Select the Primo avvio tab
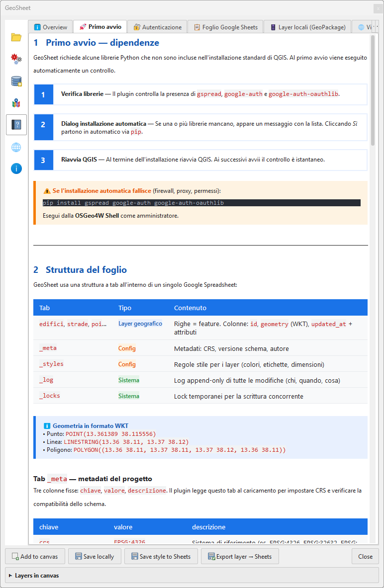Viewport: 384px width, 588px height. pyautogui.click(x=100, y=27)
